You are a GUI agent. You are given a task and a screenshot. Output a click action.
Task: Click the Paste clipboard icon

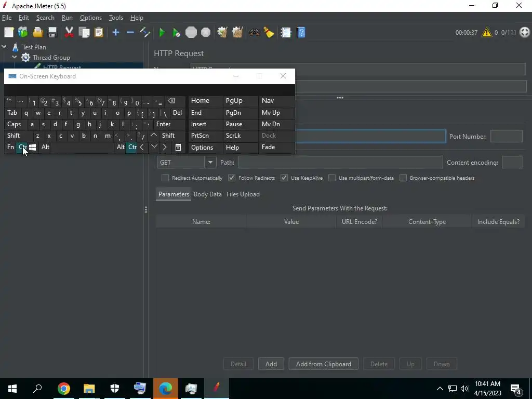(x=98, y=33)
